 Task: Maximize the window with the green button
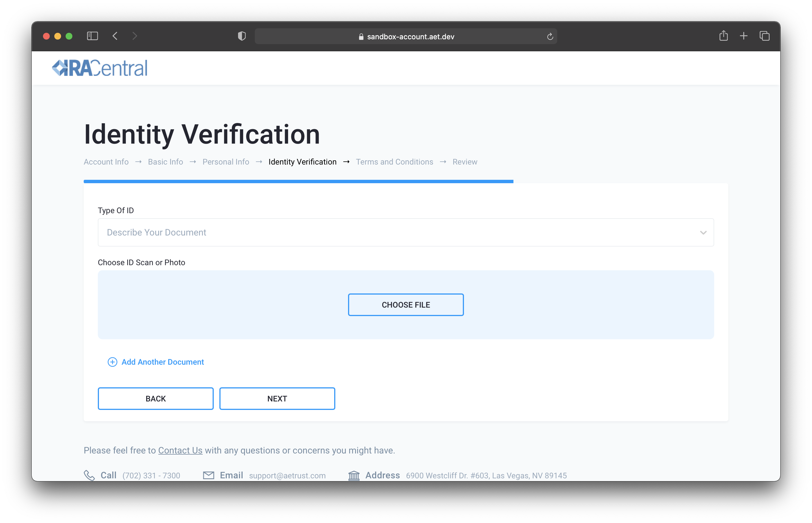[x=69, y=36]
